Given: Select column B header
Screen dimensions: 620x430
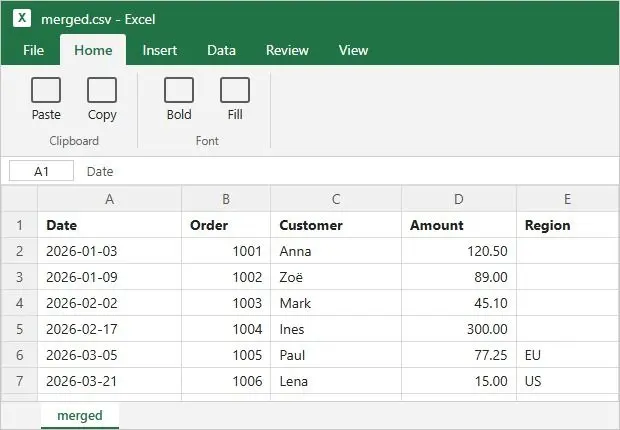Looking at the screenshot, I should tap(226, 199).
